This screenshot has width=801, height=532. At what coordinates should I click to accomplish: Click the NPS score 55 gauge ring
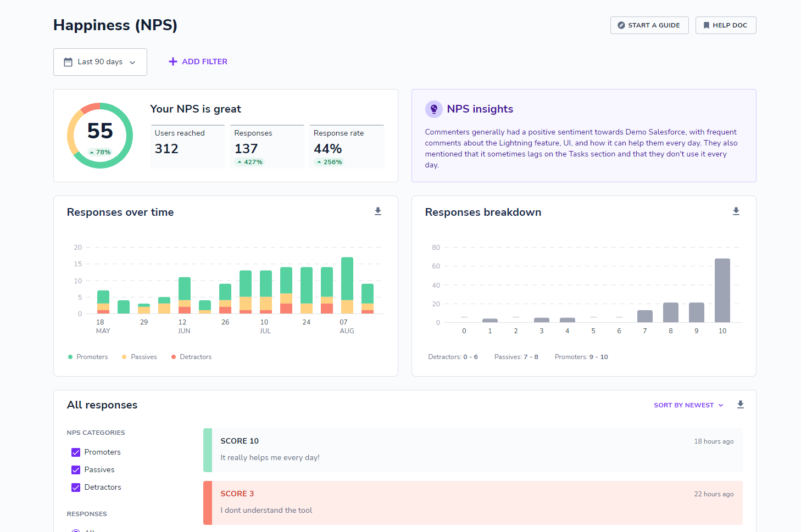100,136
